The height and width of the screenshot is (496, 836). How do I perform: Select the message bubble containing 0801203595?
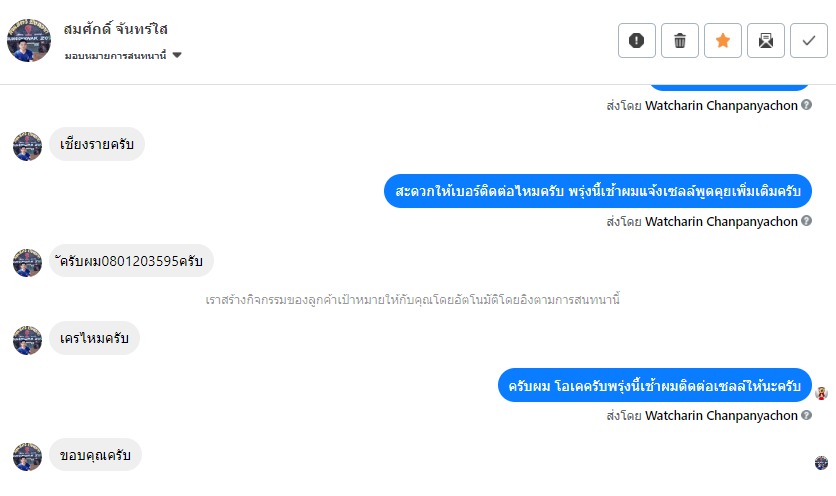click(132, 261)
